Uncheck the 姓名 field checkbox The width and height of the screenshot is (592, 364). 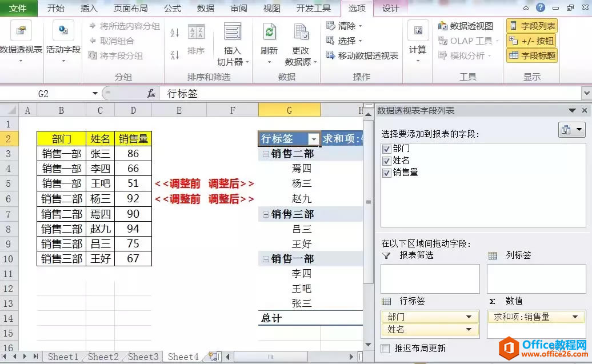(x=386, y=161)
